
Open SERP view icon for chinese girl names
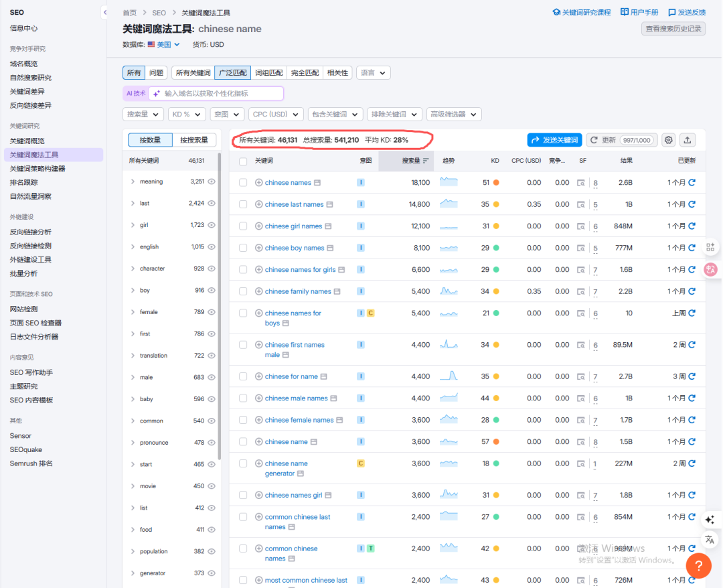click(580, 226)
